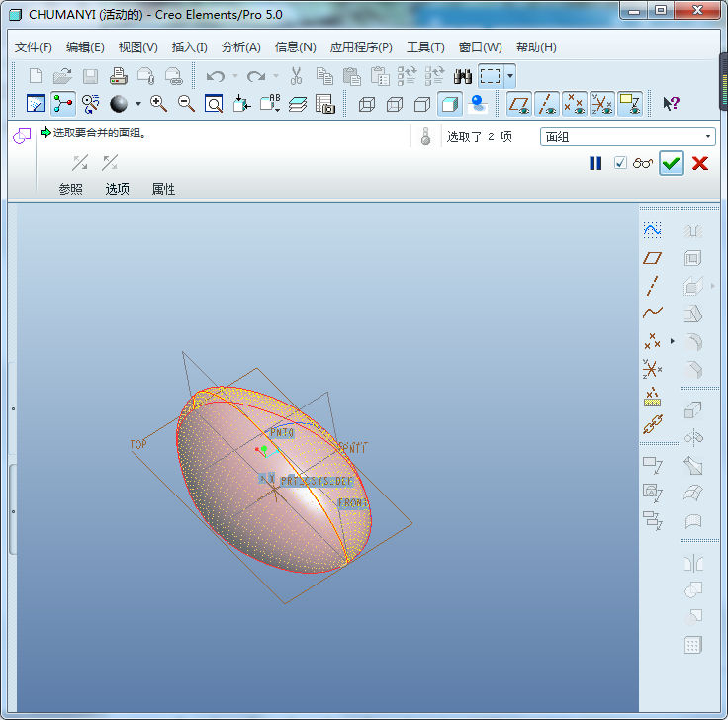Screen dimensions: 728x720
Task: Toggle the spin center icon
Action: coord(63,104)
